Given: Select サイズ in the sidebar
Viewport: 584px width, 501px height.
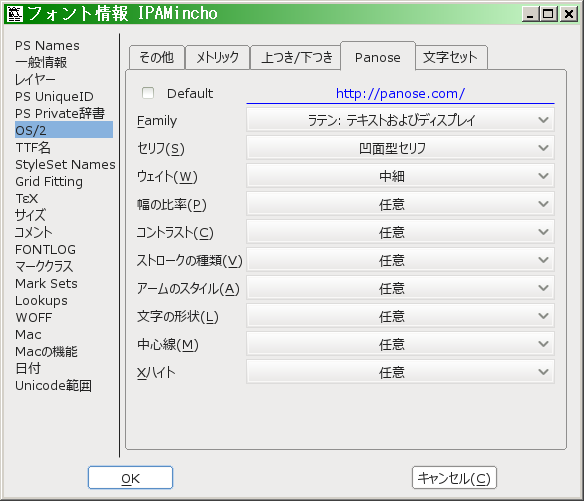Looking at the screenshot, I should pos(31,215).
